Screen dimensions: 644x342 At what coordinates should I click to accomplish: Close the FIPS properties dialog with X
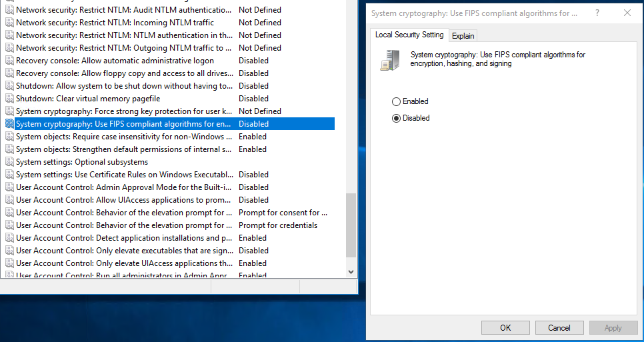tap(627, 13)
